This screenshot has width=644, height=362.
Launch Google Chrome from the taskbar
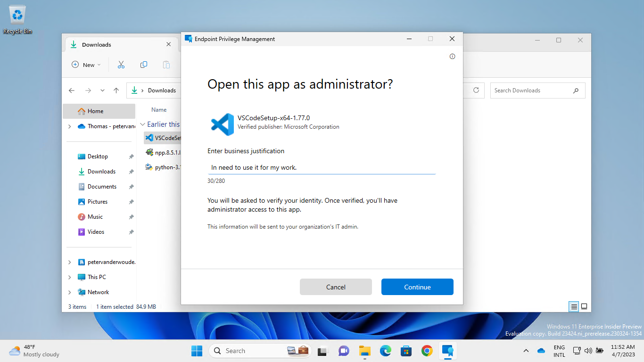(x=427, y=351)
